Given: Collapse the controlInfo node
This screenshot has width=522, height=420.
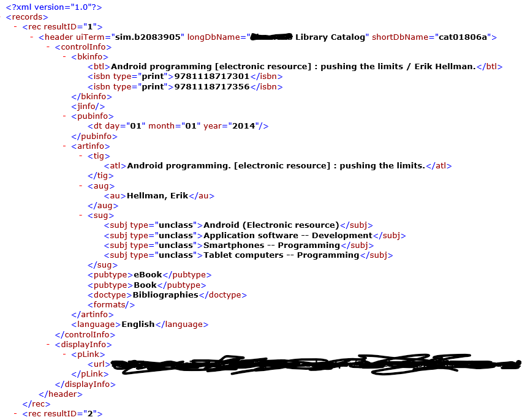Looking at the screenshot, I should [x=47, y=47].
